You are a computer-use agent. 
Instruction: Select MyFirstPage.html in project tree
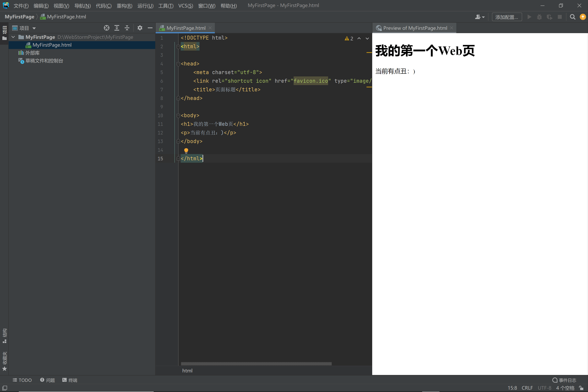pyautogui.click(x=52, y=45)
